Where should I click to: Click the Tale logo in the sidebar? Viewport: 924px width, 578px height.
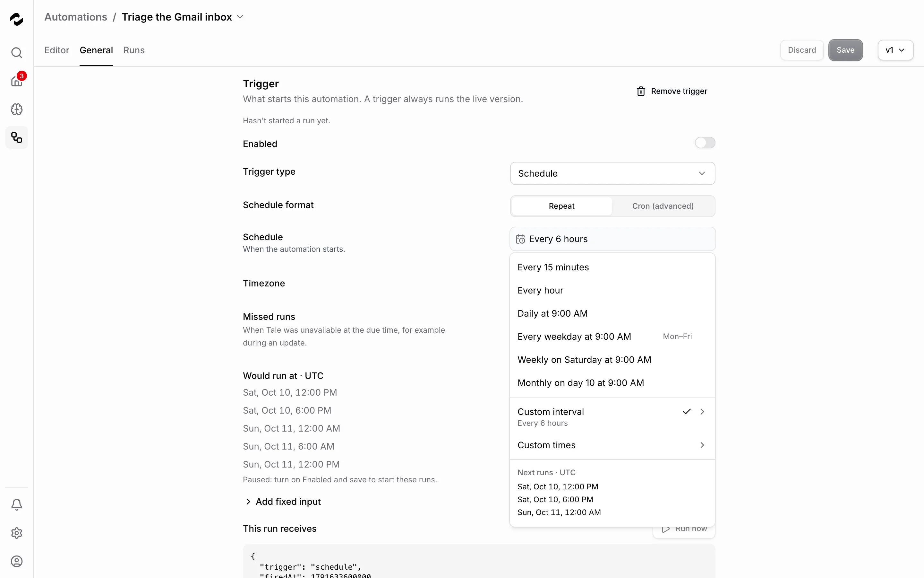(x=16, y=19)
